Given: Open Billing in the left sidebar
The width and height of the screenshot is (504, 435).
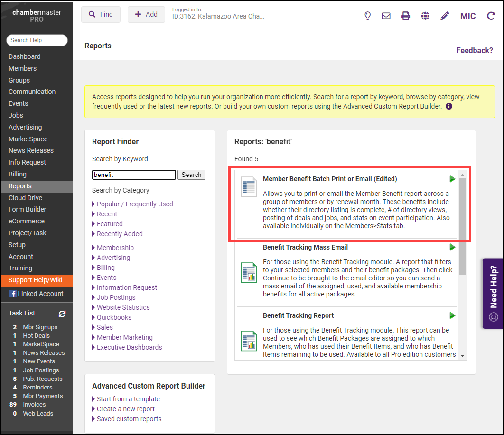Looking at the screenshot, I should 18,174.
